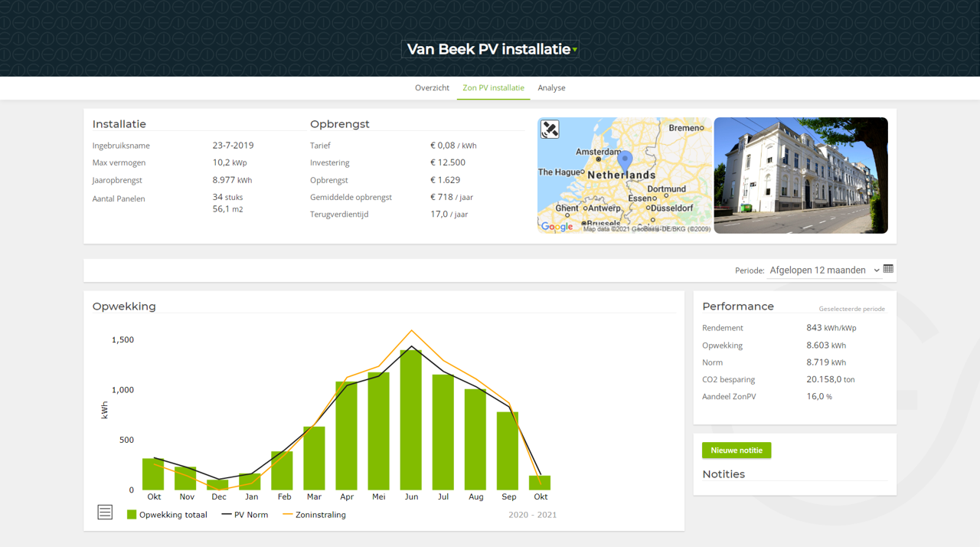The width and height of the screenshot is (980, 547).
Task: Open the building photo thumbnail
Action: click(x=801, y=175)
